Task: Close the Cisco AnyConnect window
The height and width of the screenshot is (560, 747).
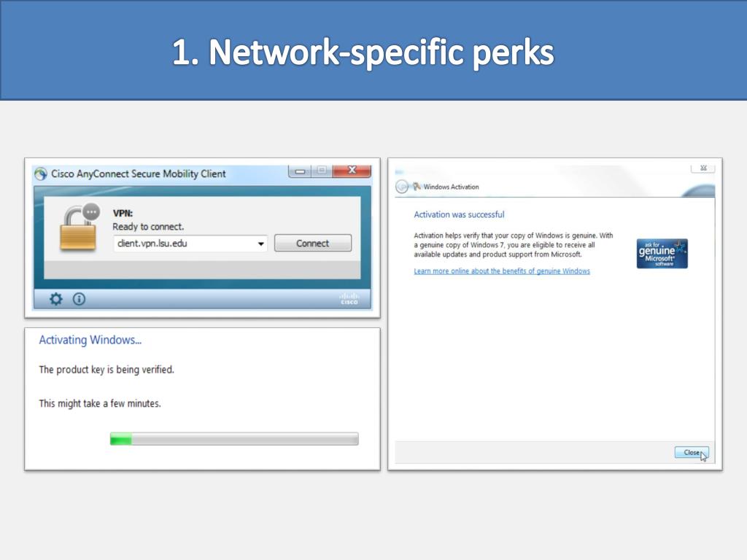Action: (x=352, y=171)
